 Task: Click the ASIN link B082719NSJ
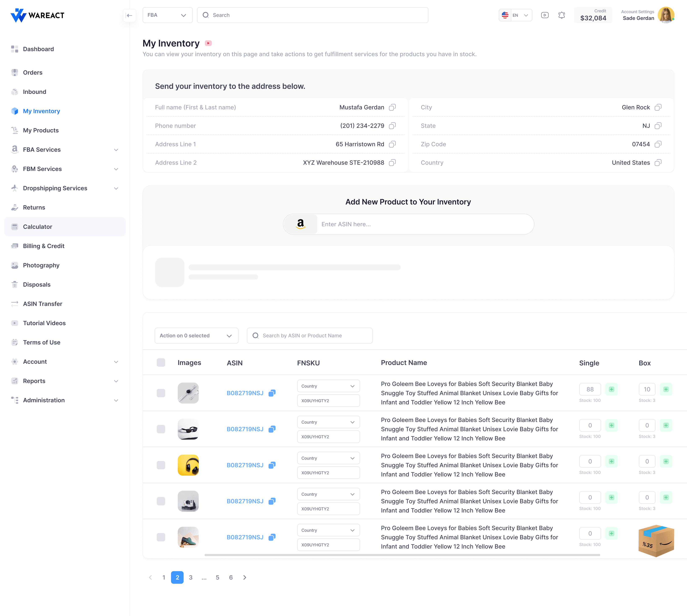(245, 393)
